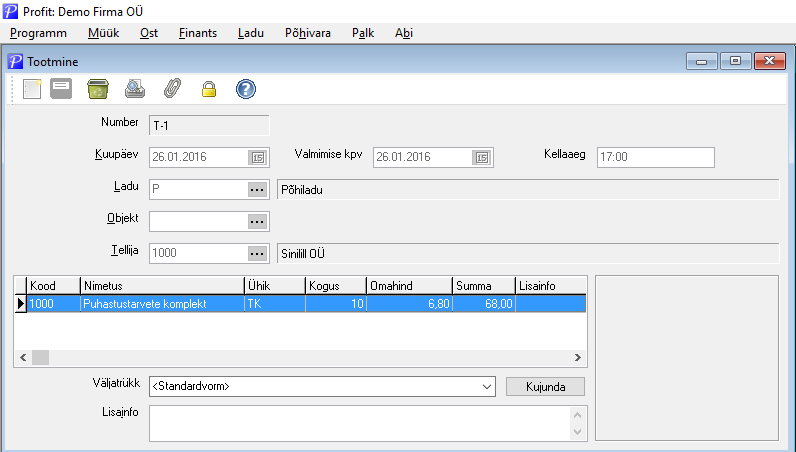
Task: Click the Omahind column header
Action: click(x=409, y=286)
